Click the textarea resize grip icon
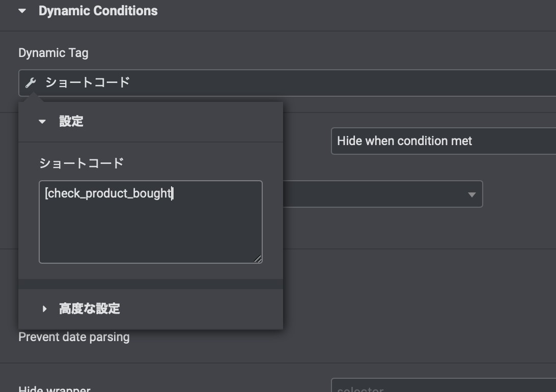The image size is (556, 392). coord(258,259)
